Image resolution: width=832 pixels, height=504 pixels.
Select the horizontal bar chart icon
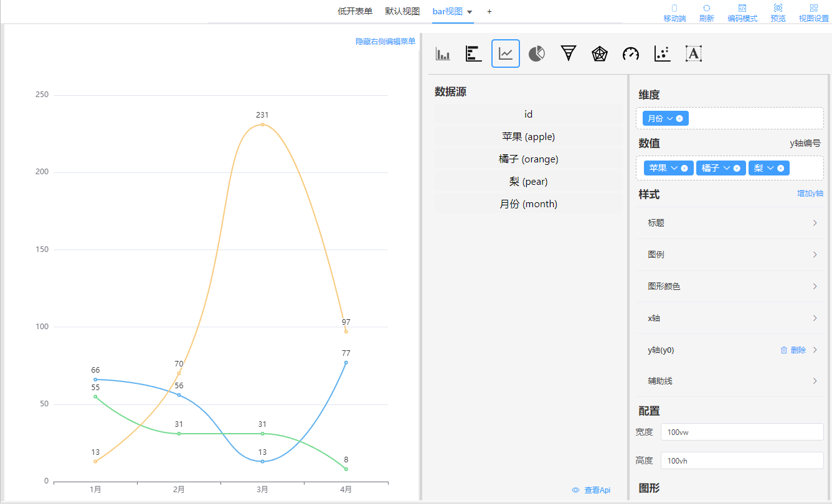coord(474,54)
